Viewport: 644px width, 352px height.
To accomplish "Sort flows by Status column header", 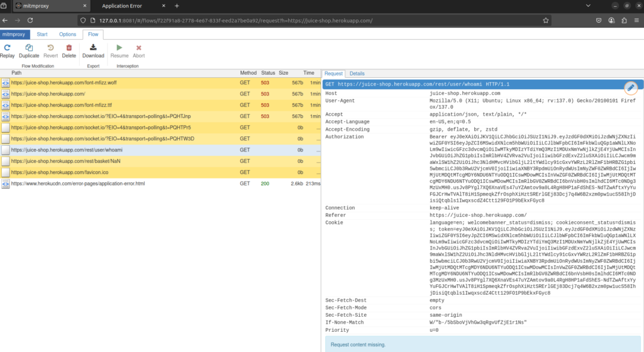I will pyautogui.click(x=268, y=73).
